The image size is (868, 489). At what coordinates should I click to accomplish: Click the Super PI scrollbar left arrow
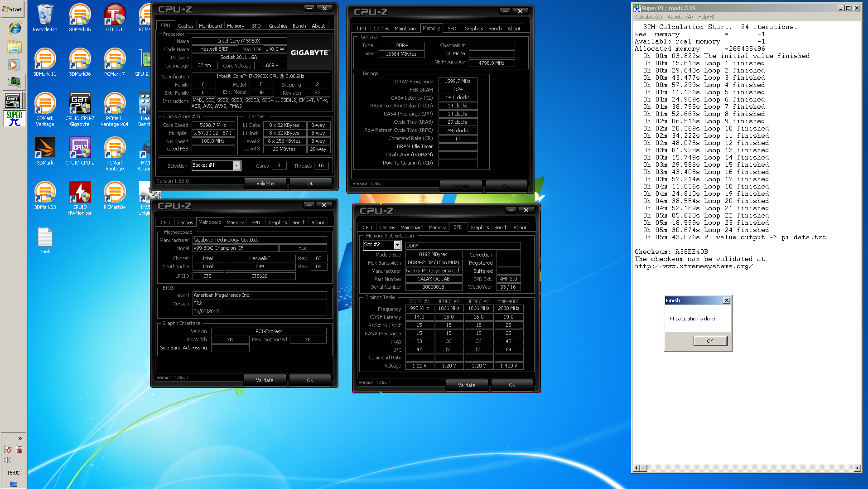point(637,468)
